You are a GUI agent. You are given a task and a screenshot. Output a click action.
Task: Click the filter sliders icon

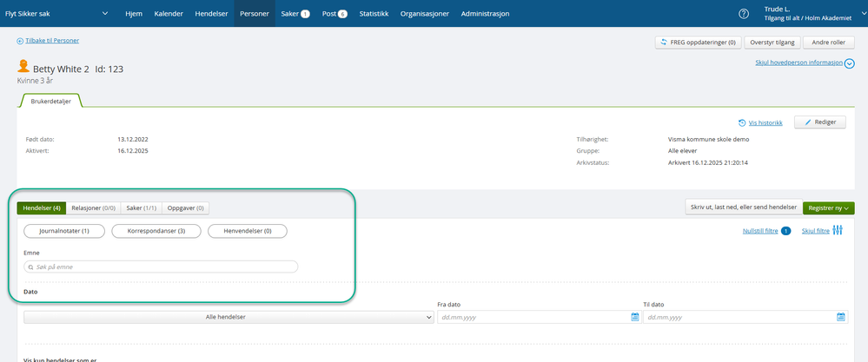[x=837, y=230]
